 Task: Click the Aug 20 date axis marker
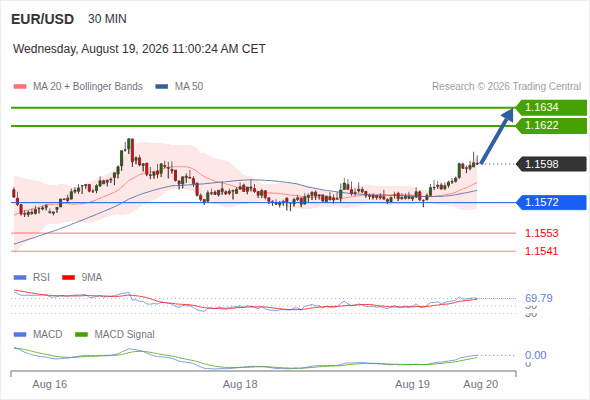(481, 385)
